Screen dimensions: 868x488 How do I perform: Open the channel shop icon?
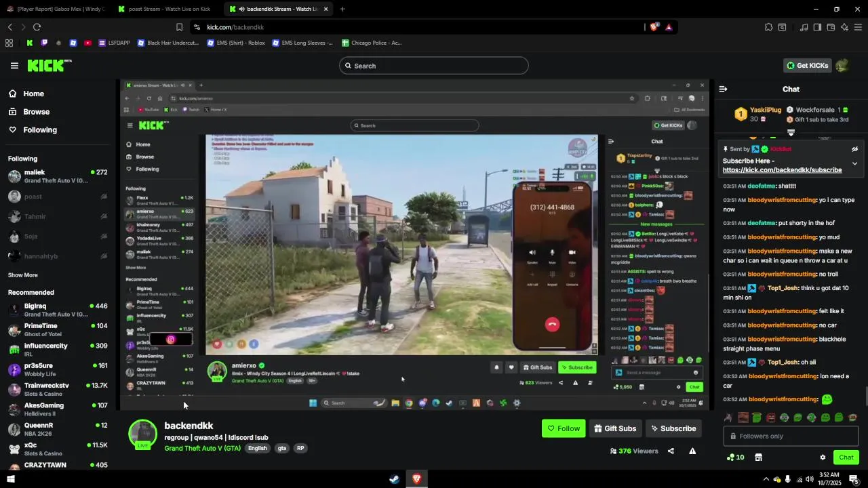click(x=759, y=457)
